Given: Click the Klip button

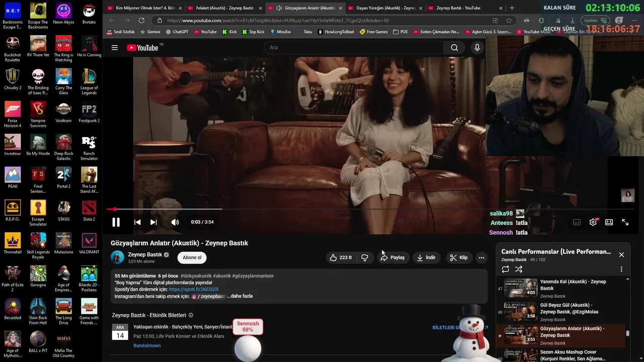Looking at the screenshot, I should pyautogui.click(x=459, y=257).
